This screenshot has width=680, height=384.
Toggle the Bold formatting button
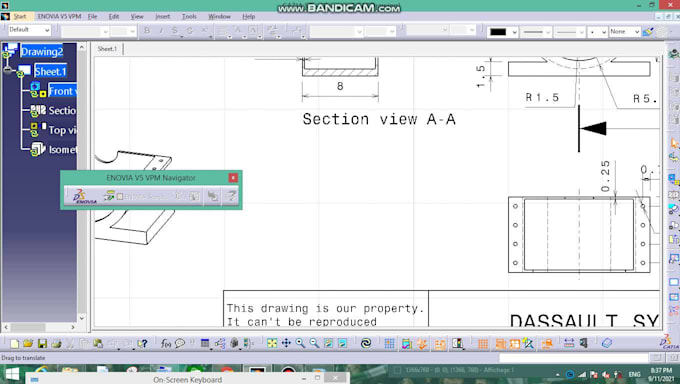147,30
